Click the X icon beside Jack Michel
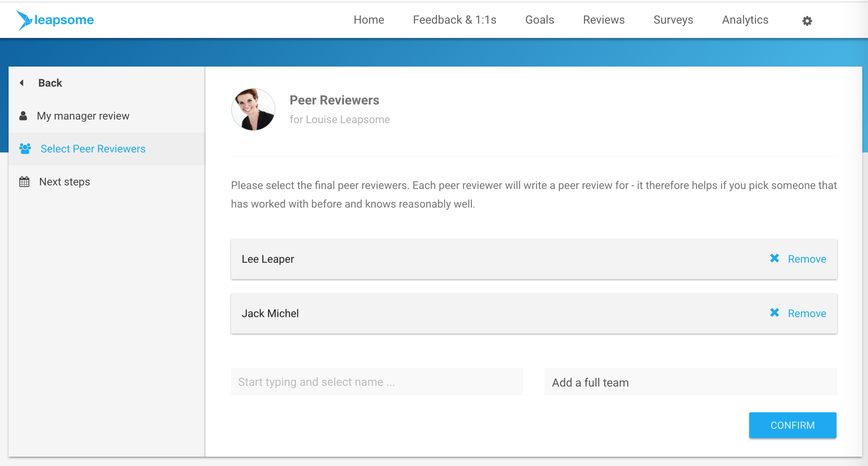This screenshot has height=466, width=868. [775, 313]
